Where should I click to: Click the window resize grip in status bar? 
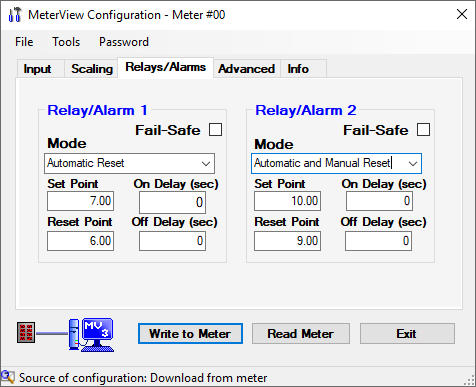470,380
